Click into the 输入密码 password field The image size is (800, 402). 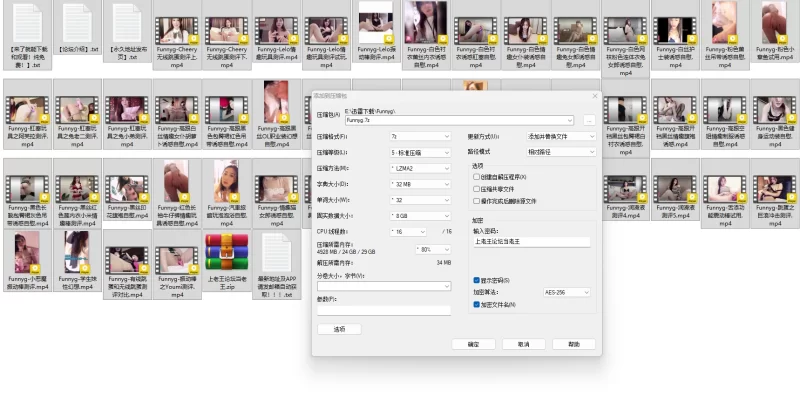[x=531, y=241]
